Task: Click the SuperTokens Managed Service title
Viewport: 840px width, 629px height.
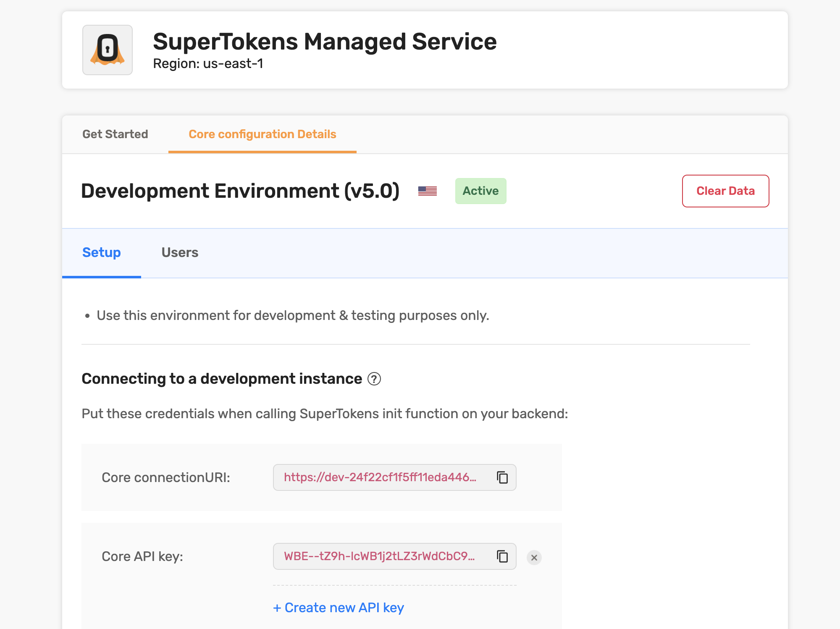Action: pyautogui.click(x=325, y=41)
